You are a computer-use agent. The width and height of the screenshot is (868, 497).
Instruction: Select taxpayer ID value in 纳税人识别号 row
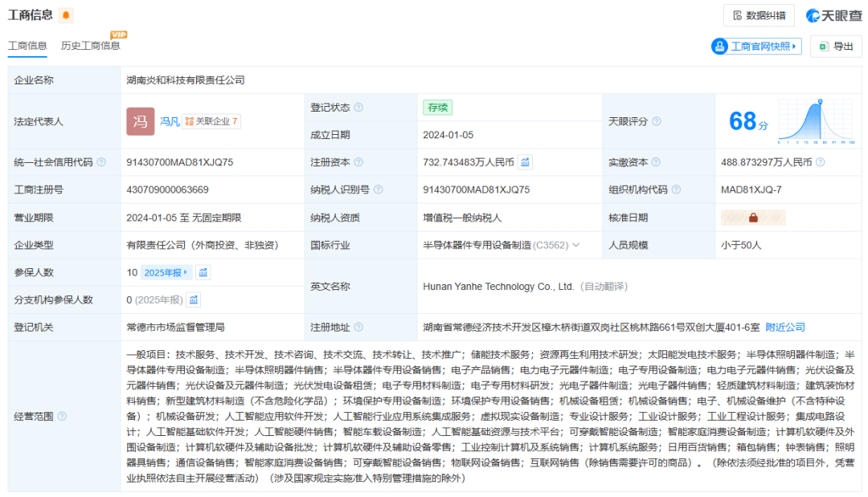click(x=477, y=189)
